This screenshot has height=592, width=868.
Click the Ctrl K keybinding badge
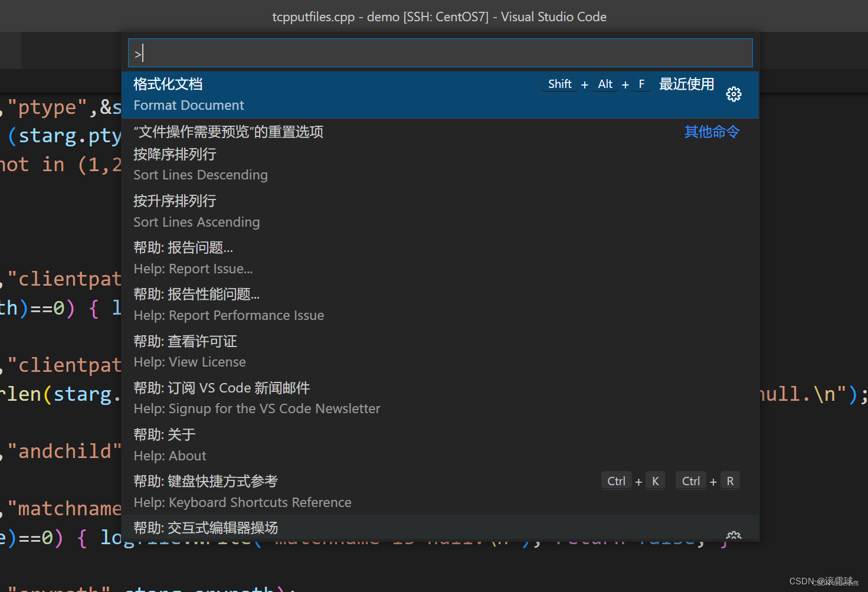[x=633, y=481]
